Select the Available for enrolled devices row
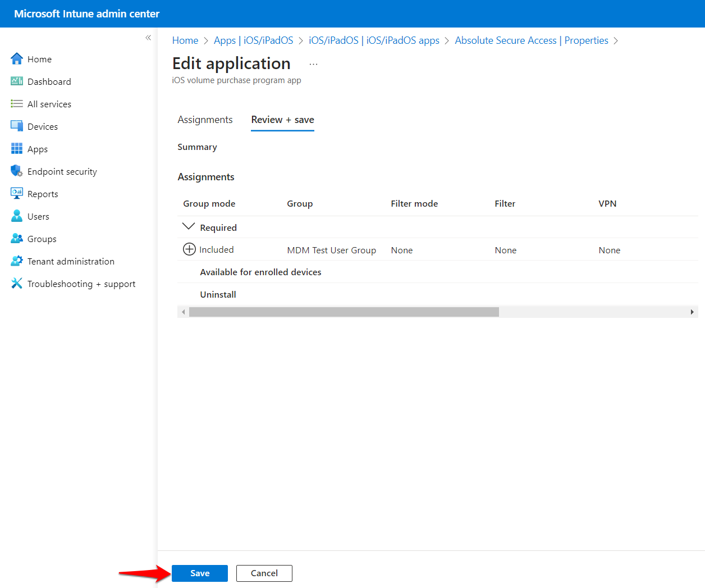Screen dimensions: 705x588 click(438, 272)
